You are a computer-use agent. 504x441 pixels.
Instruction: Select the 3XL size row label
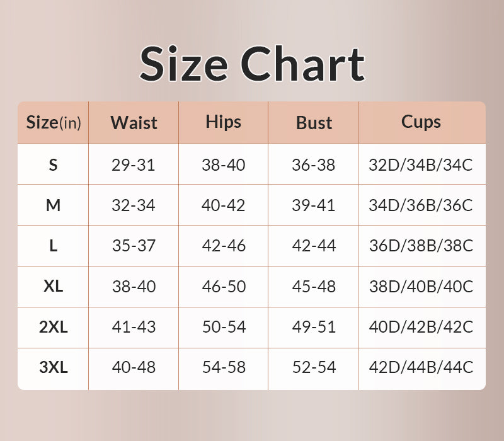[54, 367]
